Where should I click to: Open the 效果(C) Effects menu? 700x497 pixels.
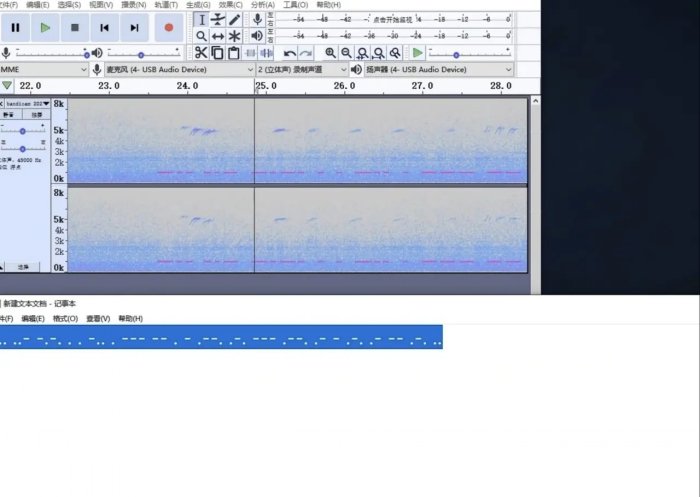coord(230,5)
